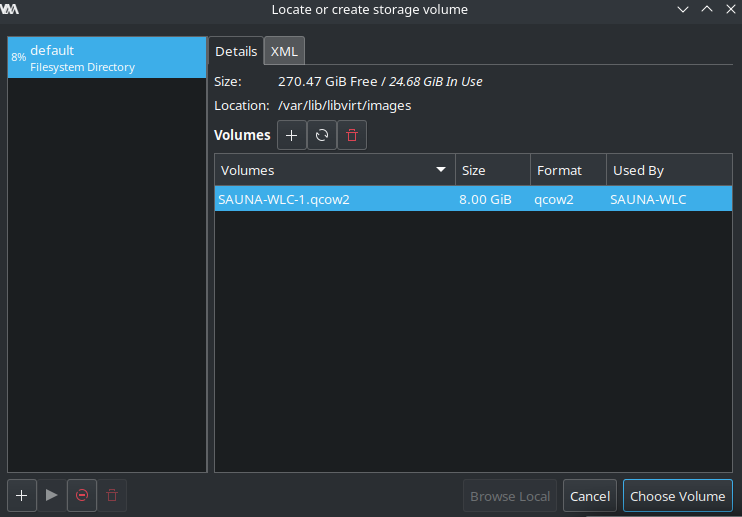Open virt-manager window menu icon

coord(9,9)
